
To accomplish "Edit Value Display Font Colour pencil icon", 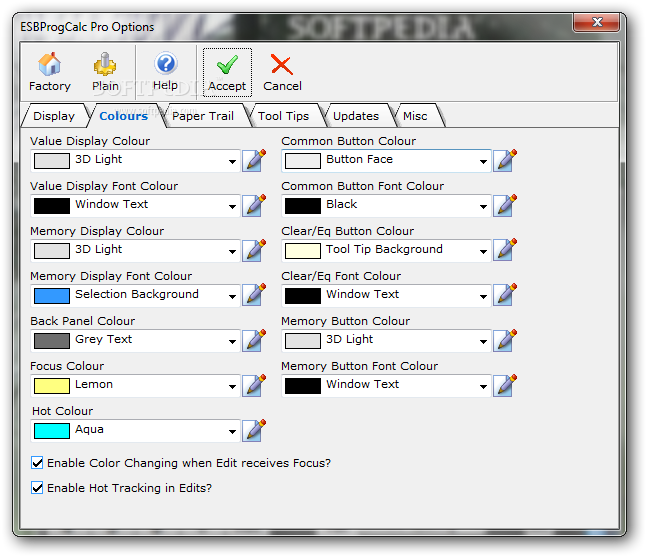I will (x=254, y=205).
